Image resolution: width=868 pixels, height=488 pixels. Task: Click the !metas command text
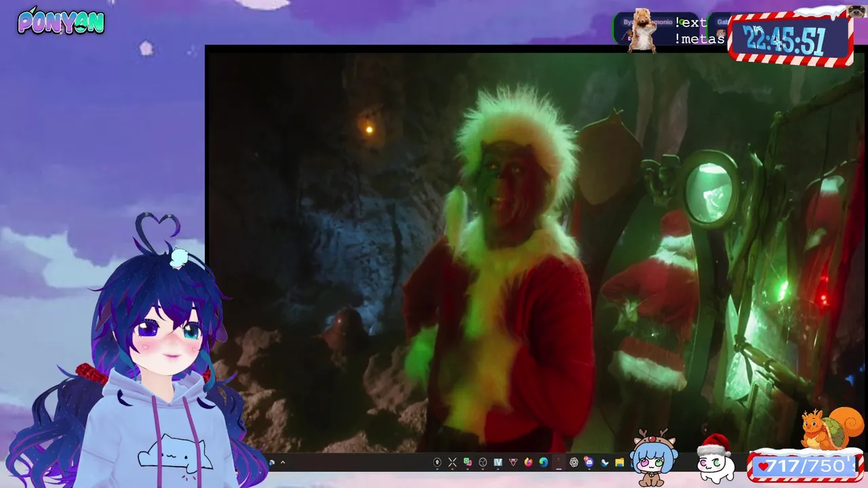click(x=699, y=39)
